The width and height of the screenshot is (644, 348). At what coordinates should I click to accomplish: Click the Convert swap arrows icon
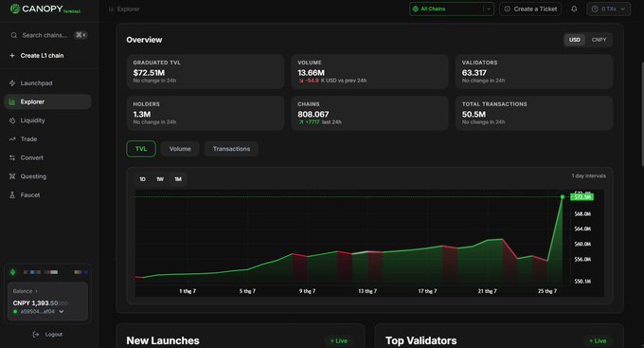pos(12,158)
